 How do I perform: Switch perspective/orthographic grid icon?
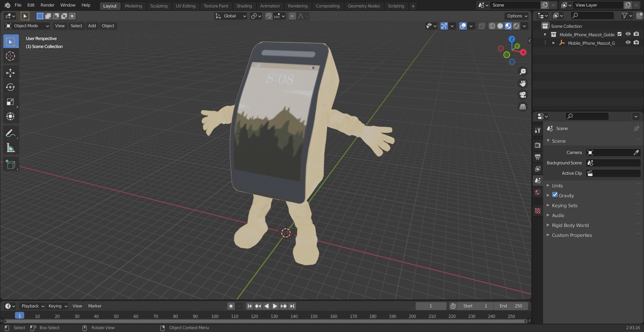pos(523,107)
